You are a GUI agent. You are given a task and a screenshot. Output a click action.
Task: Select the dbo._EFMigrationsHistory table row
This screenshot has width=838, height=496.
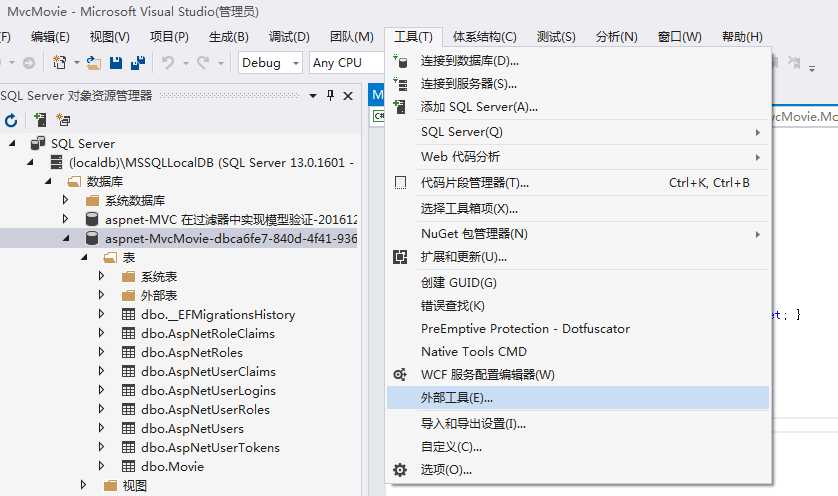coord(179,314)
